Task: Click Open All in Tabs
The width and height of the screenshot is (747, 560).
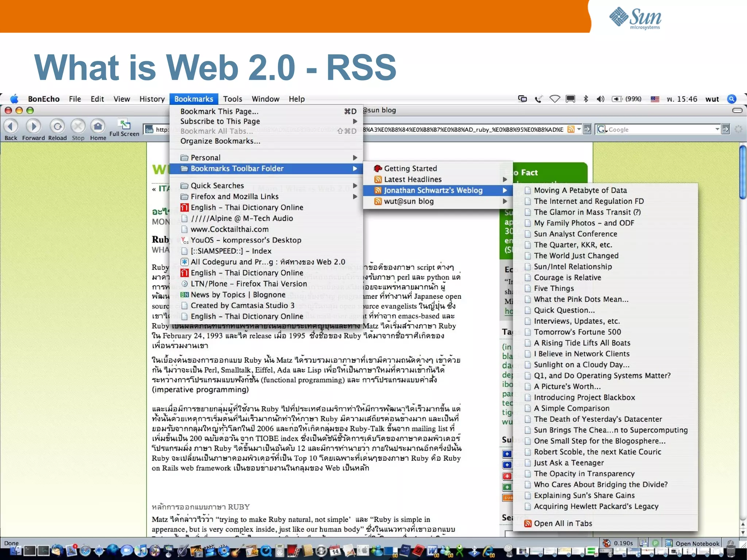Action: coord(605,524)
